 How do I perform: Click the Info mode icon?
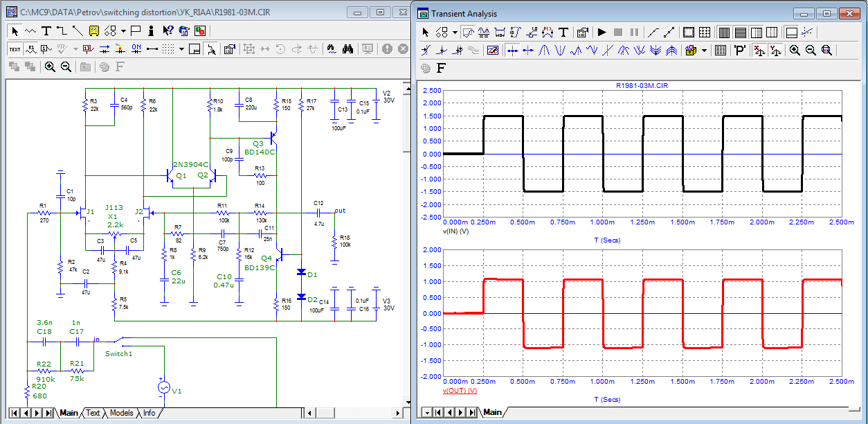[x=152, y=30]
